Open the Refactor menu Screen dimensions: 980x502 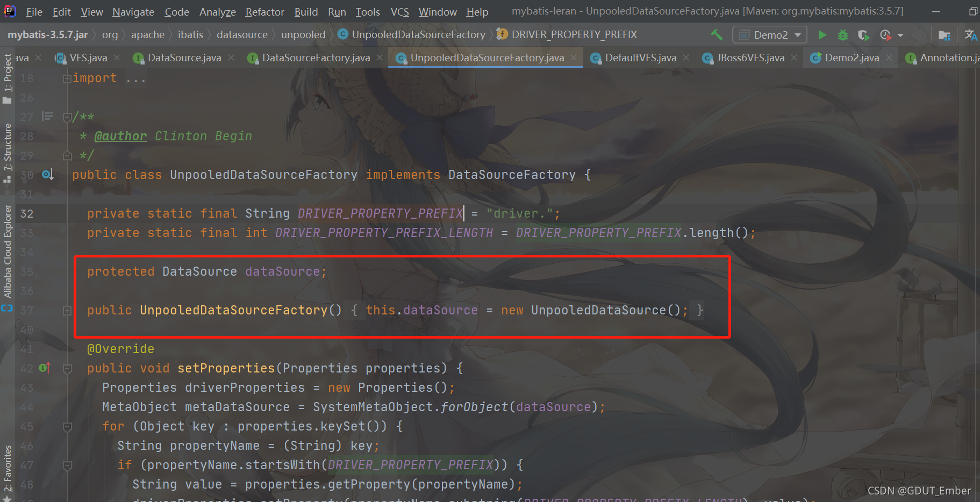click(265, 12)
